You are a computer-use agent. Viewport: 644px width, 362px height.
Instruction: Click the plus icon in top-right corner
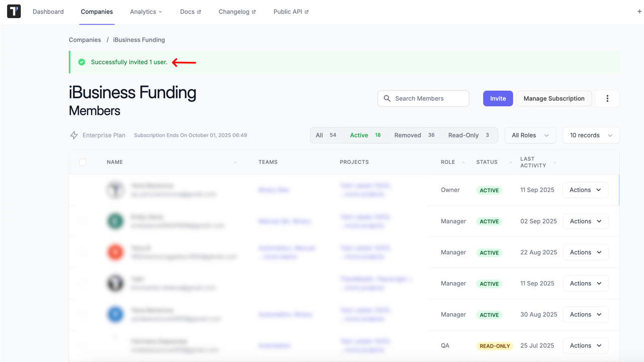point(639,12)
